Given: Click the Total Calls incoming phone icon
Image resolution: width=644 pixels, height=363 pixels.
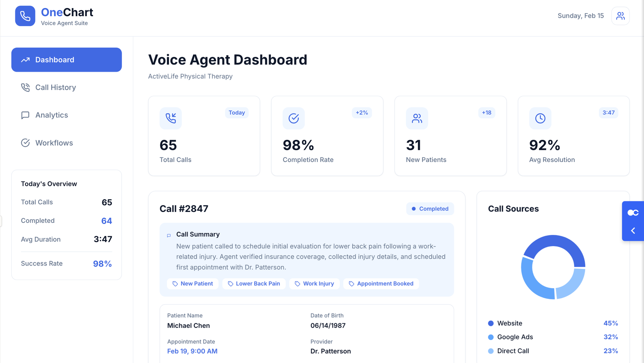Looking at the screenshot, I should click(171, 118).
